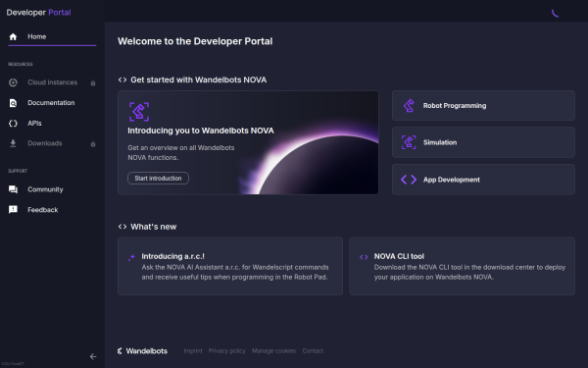Viewport: 588px width, 368px height.
Task: Click the Developer Portal logo
Action: click(x=38, y=13)
